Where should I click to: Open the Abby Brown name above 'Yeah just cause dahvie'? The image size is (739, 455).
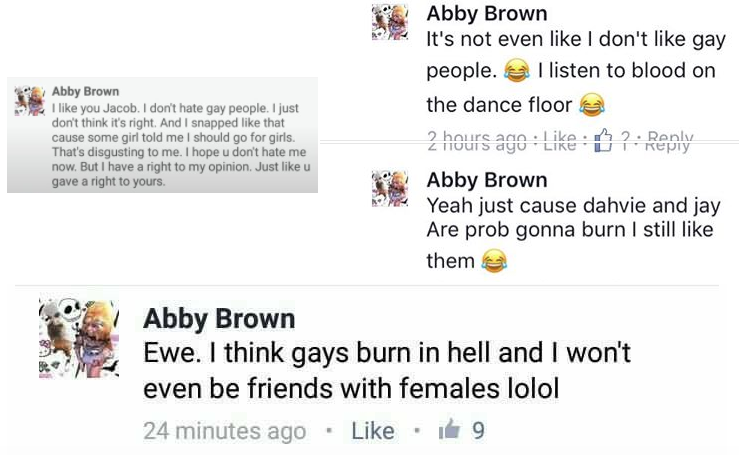[487, 180]
